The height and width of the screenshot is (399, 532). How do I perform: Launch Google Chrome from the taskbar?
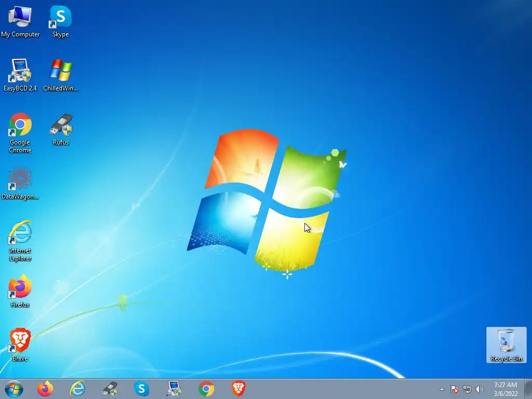click(206, 389)
